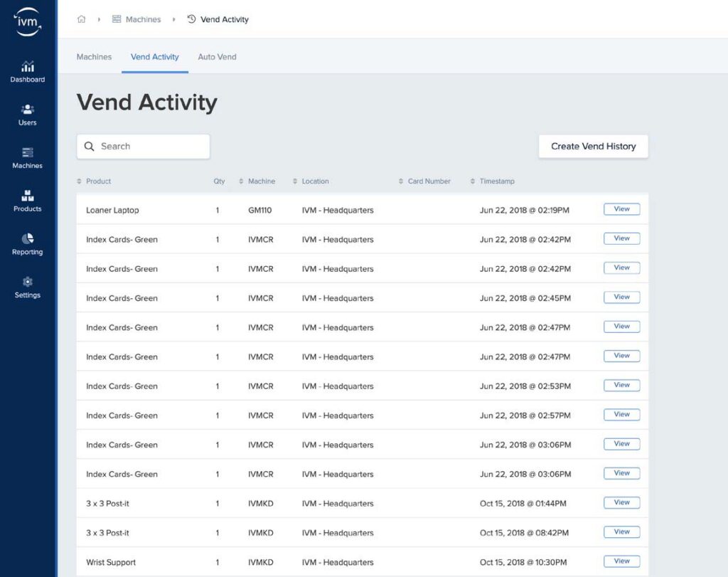Viewport: 728px width, 577px height.
Task: Click the home icon in breadcrumb
Action: (x=82, y=19)
